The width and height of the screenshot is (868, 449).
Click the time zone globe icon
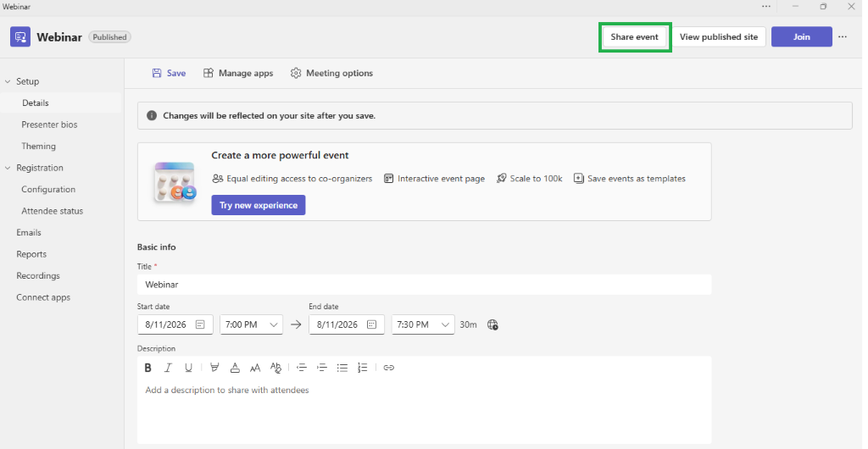click(492, 324)
